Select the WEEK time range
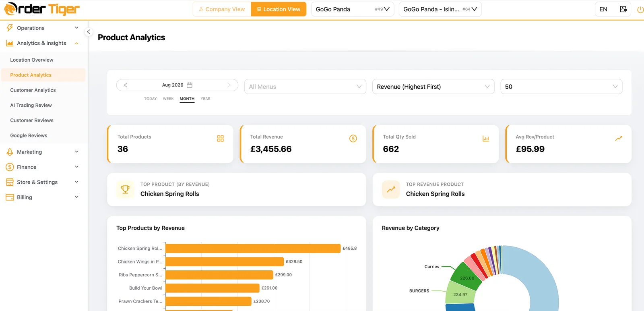Viewport: 644px width, 311px height. [x=168, y=99]
